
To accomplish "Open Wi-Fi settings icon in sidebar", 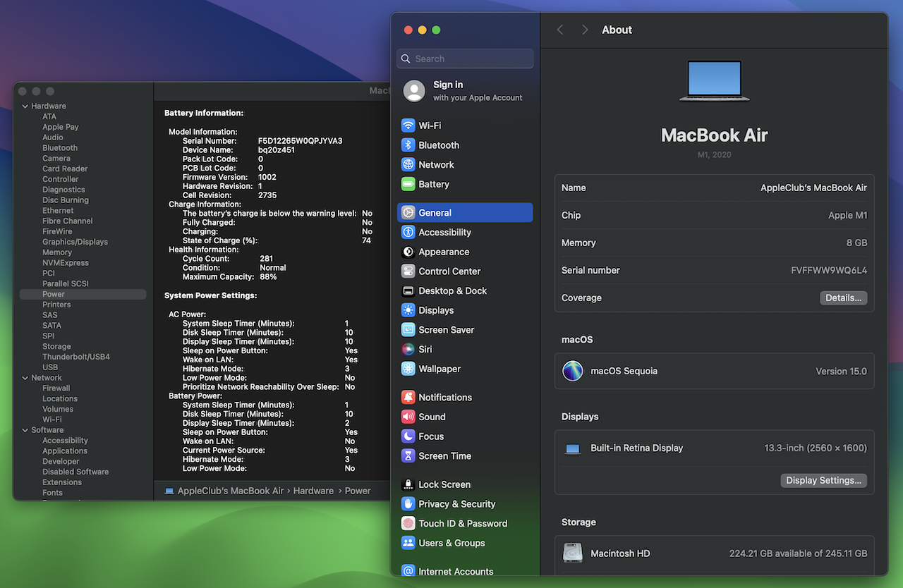I will pyautogui.click(x=408, y=125).
